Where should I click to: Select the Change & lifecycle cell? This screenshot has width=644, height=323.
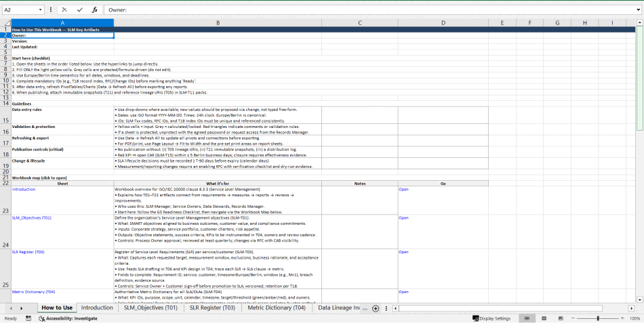(62, 163)
